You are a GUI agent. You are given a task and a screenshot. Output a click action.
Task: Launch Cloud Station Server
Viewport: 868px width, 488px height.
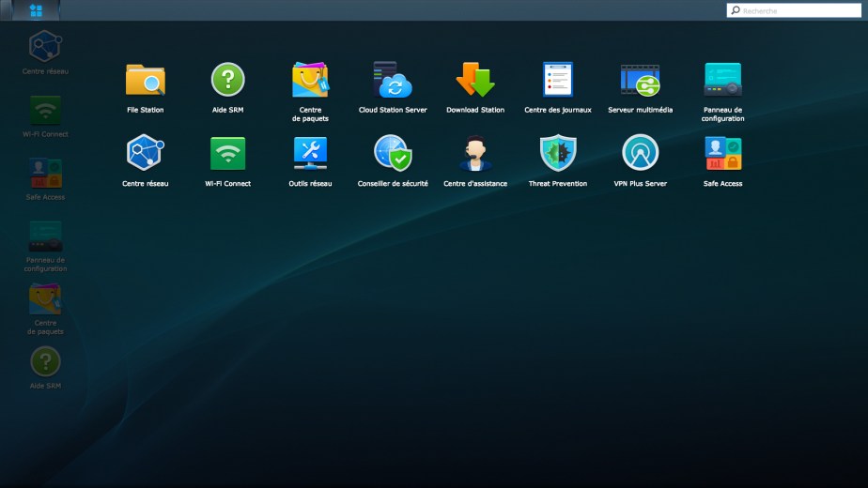[393, 81]
